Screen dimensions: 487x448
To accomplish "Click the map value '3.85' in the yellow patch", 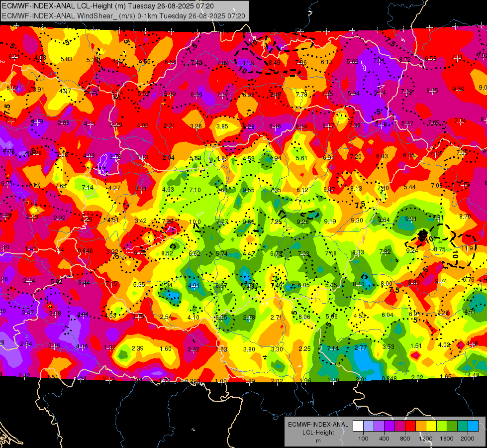I will [x=222, y=126].
